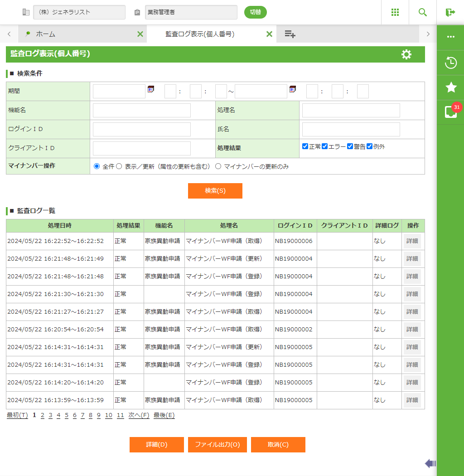Go to page 2 of results
The image size is (464, 476).
point(43,415)
